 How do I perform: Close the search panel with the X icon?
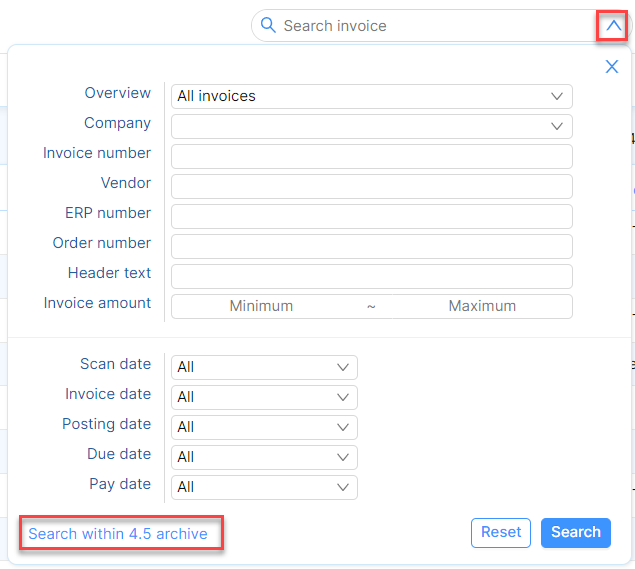(612, 66)
